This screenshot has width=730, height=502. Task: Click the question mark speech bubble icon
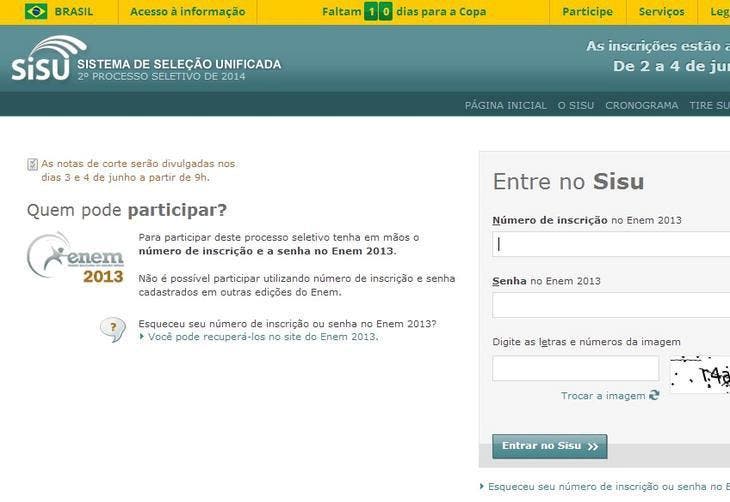click(x=113, y=329)
